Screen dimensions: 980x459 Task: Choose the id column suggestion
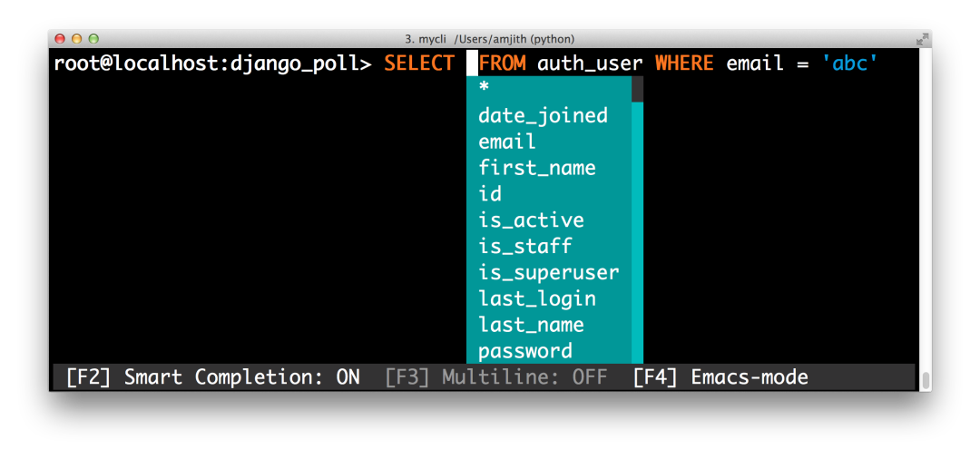point(549,193)
